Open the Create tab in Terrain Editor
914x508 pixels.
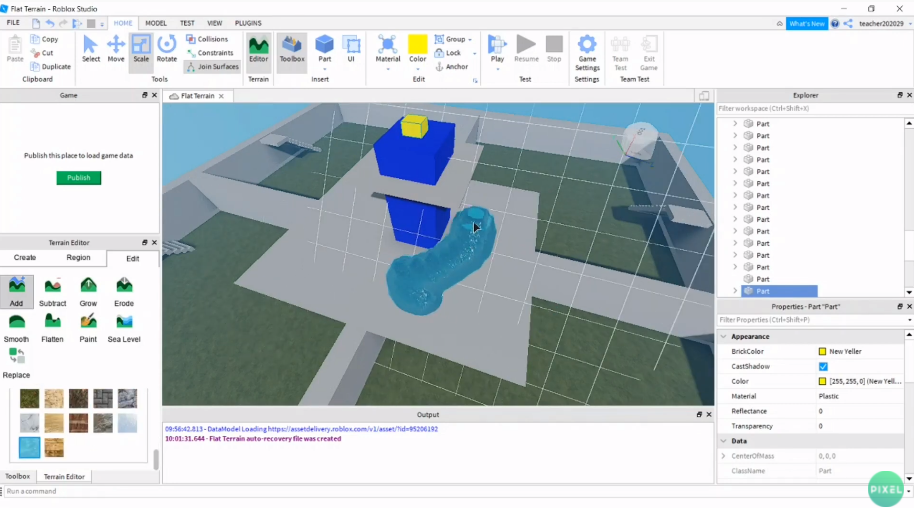[24, 257]
